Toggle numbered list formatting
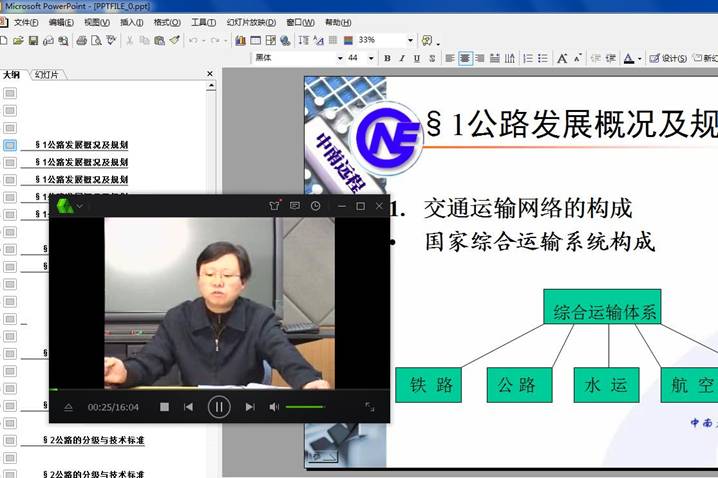This screenshot has height=478, width=718. (528, 58)
